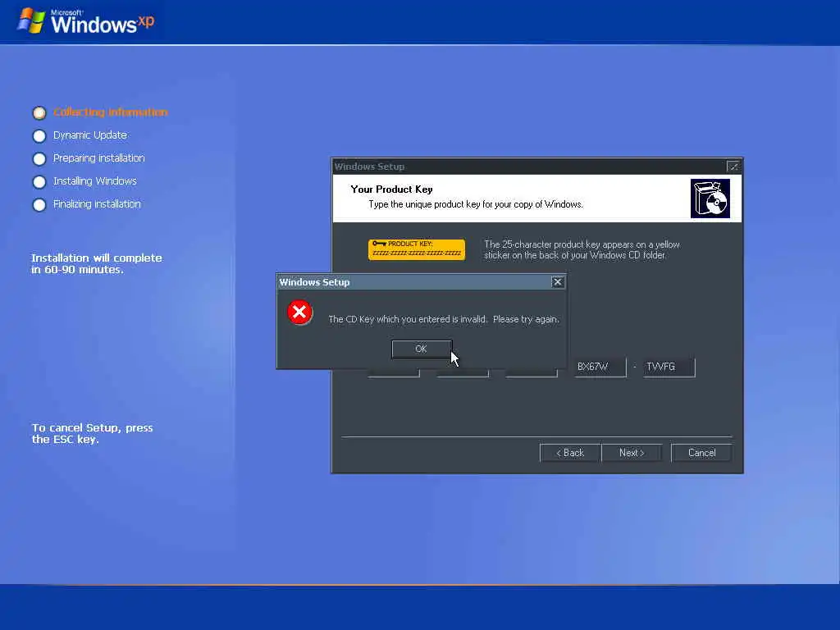This screenshot has width=840, height=630.
Task: Click the product key field containing BX67W
Action: coord(600,367)
